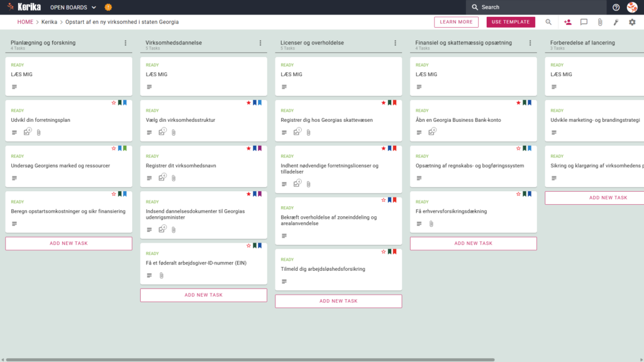This screenshot has width=644, height=362.
Task: Open checklist icon on Åbn en Georgia Business Bank-konto
Action: (x=432, y=132)
